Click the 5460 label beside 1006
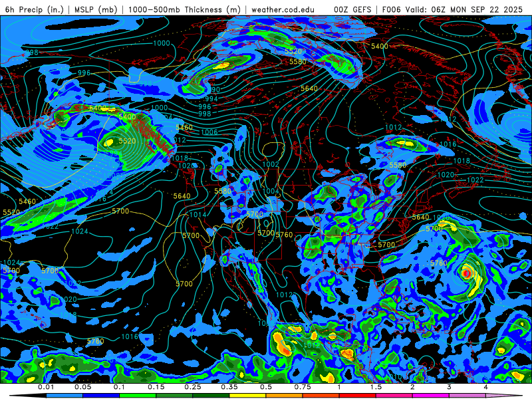 (x=184, y=128)
